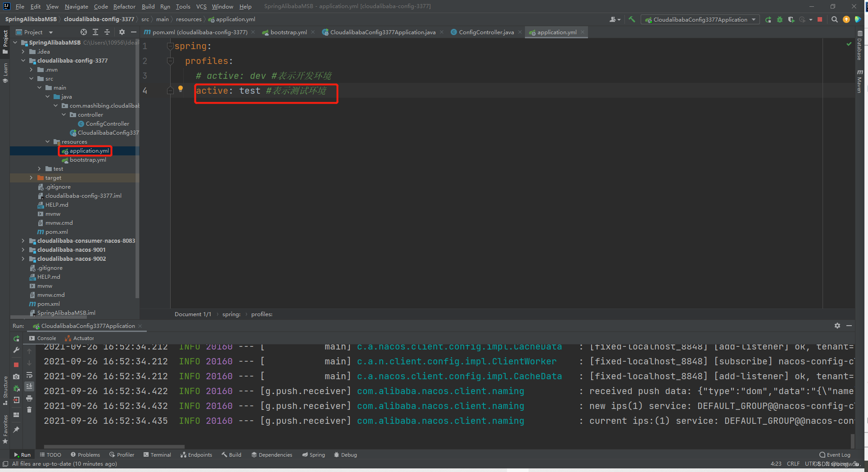The width and height of the screenshot is (868, 472).
Task: Open Project view selector dropdown
Action: tap(35, 32)
